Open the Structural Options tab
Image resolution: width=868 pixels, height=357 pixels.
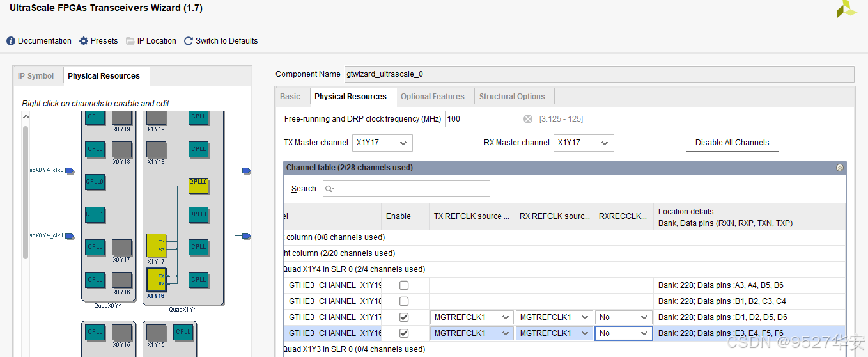click(x=512, y=97)
